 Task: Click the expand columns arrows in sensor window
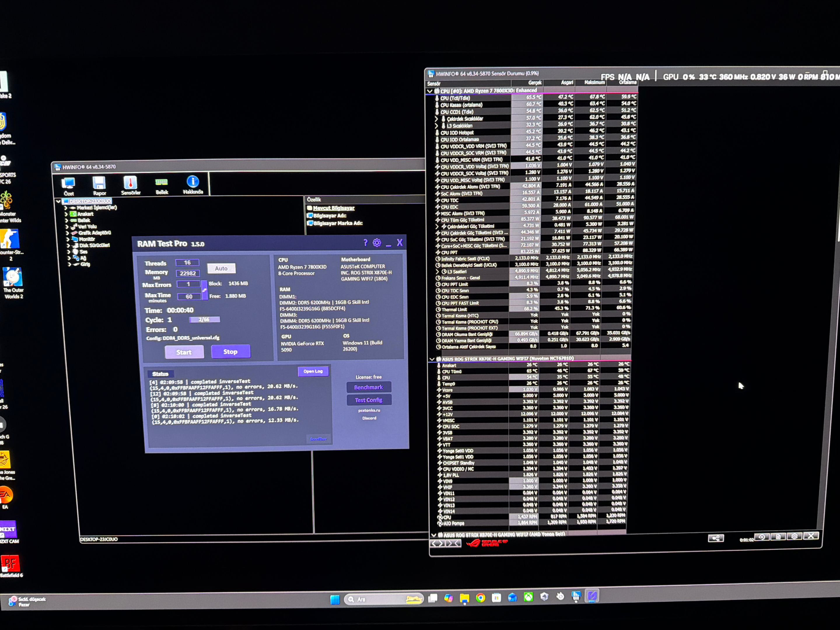pos(438,543)
